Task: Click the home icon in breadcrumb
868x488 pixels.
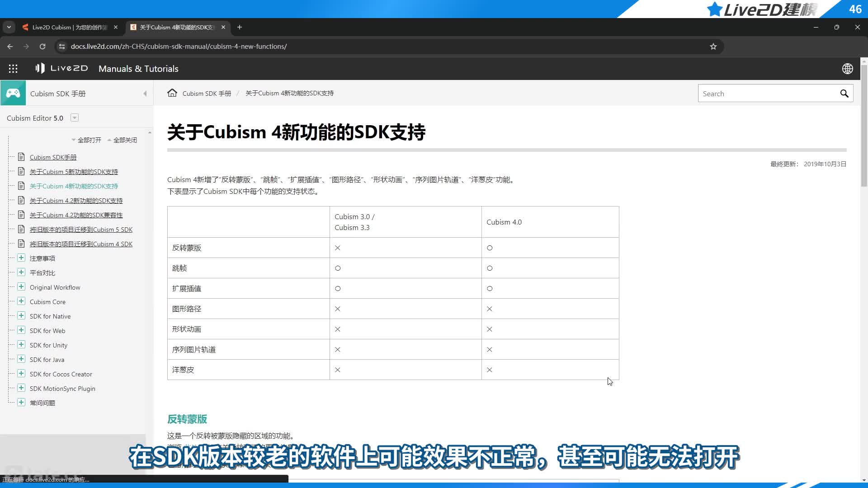Action: point(172,93)
